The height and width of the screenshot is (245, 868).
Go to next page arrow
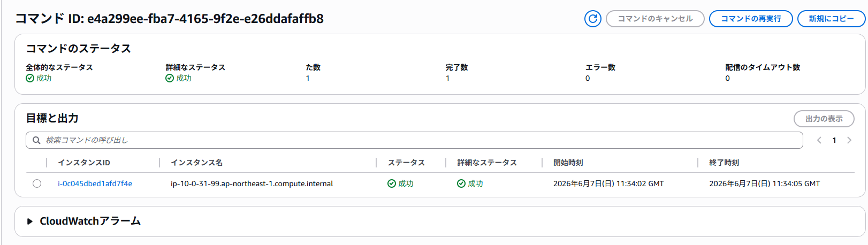(x=849, y=140)
